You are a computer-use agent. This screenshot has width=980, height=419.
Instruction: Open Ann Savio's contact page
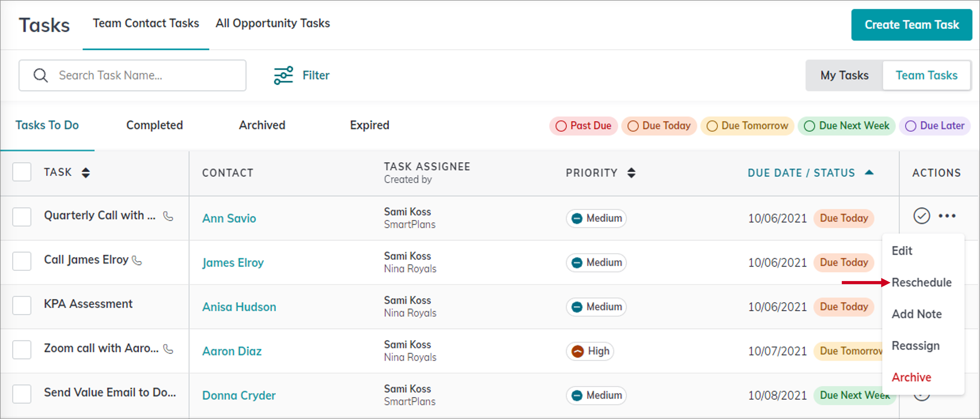[229, 218]
